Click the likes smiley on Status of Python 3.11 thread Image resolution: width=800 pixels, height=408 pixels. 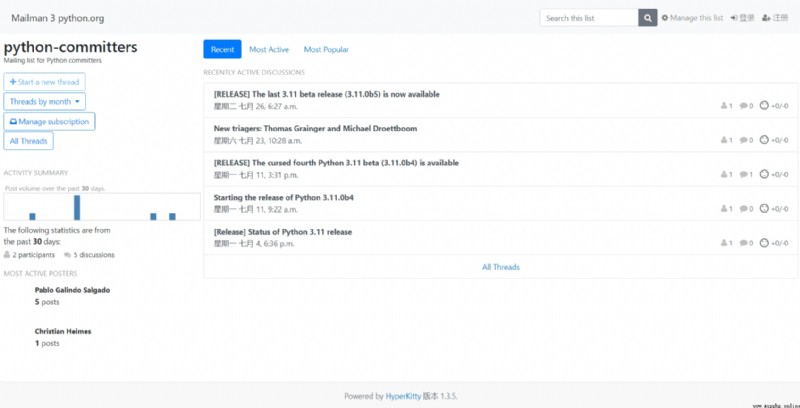pos(764,243)
